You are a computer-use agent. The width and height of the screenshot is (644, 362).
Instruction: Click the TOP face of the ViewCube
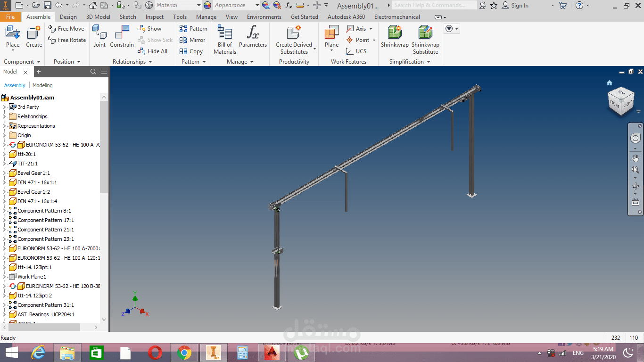tap(621, 93)
